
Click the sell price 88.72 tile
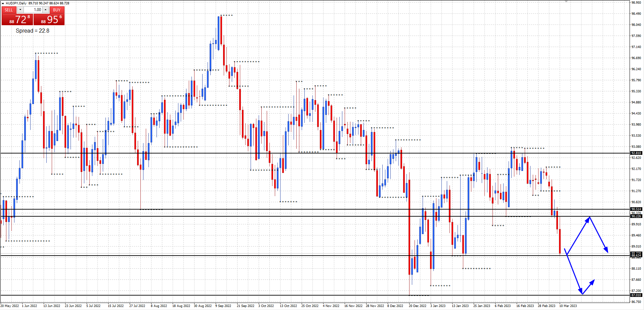17,20
